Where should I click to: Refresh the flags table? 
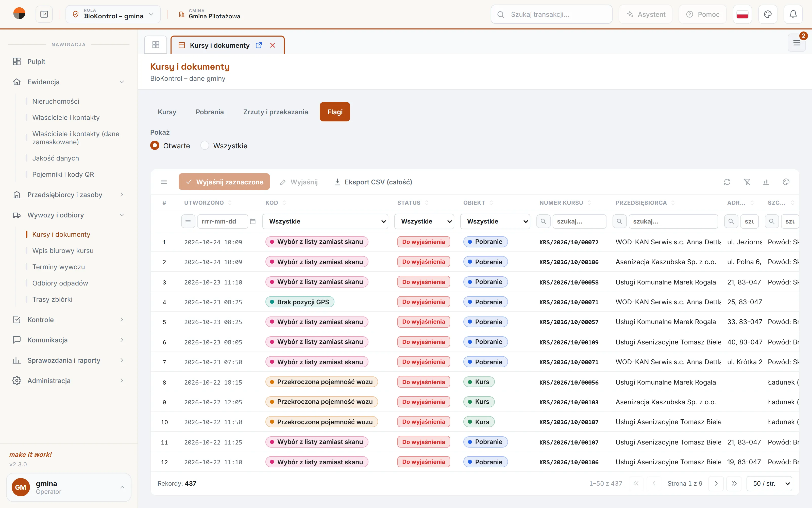[727, 182]
